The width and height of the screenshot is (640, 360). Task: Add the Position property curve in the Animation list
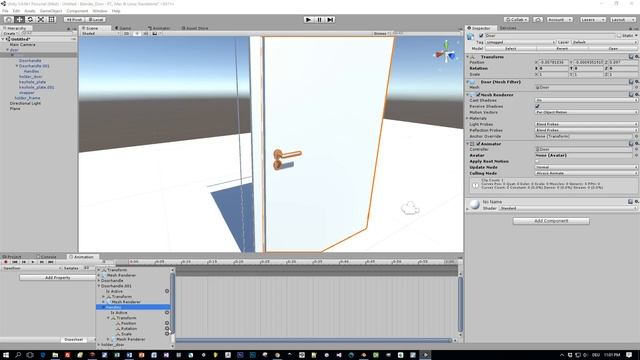pyautogui.click(x=167, y=323)
